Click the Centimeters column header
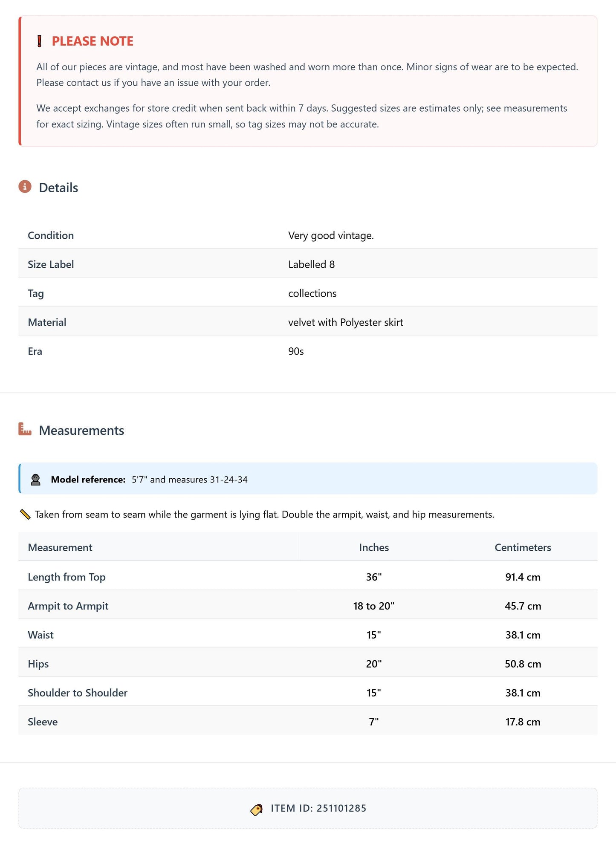This screenshot has height=844, width=616. tap(523, 547)
